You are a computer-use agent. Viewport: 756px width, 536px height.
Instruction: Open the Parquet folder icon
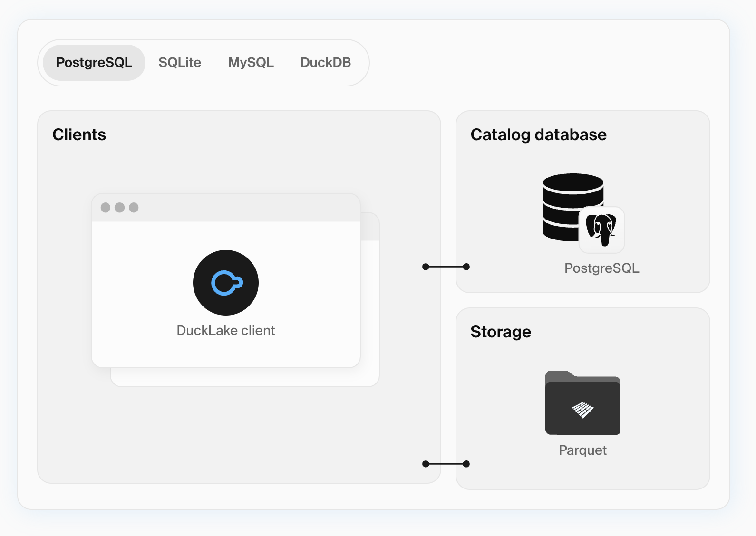582,404
